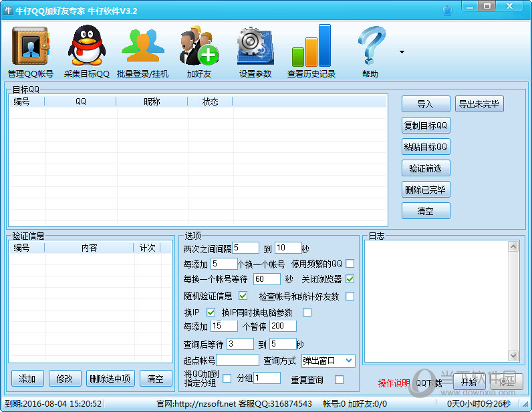The height and width of the screenshot is (412, 532).
Task: Open the 管理QQ帐号 wallet icon
Action: click(x=31, y=51)
